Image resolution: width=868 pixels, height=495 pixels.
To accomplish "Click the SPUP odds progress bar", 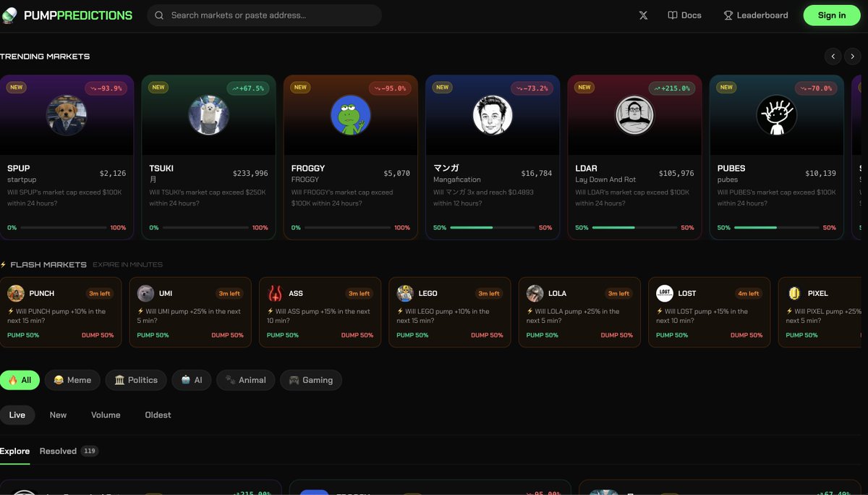I will pyautogui.click(x=64, y=227).
